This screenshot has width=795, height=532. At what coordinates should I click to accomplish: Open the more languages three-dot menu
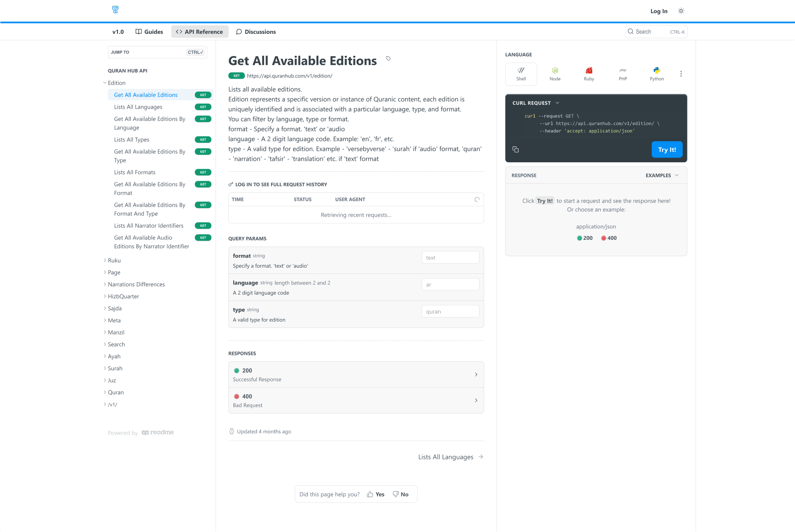click(x=681, y=74)
